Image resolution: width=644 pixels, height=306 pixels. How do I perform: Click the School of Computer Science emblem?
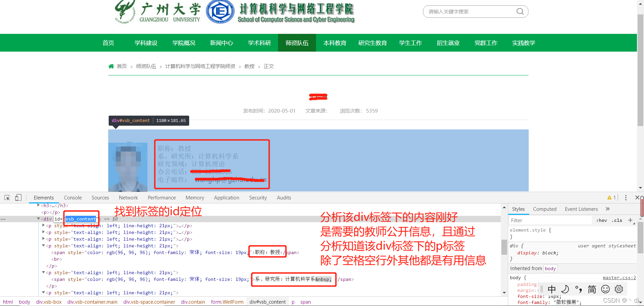[x=220, y=12]
